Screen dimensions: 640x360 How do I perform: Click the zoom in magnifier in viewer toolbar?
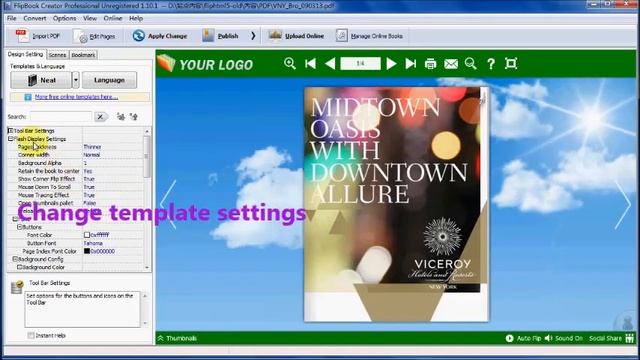pos(290,63)
